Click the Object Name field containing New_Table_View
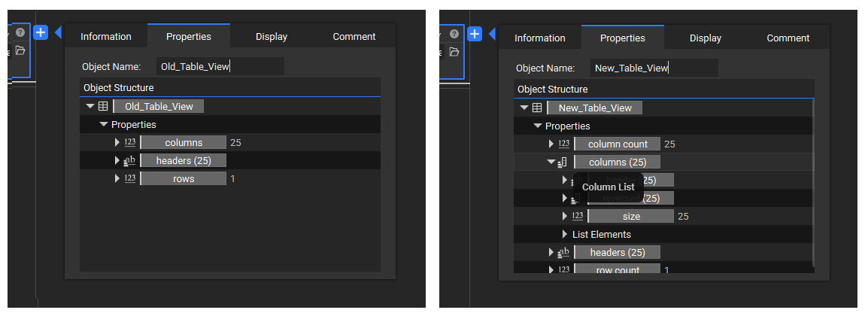This screenshot has height=319, width=868. coord(654,68)
